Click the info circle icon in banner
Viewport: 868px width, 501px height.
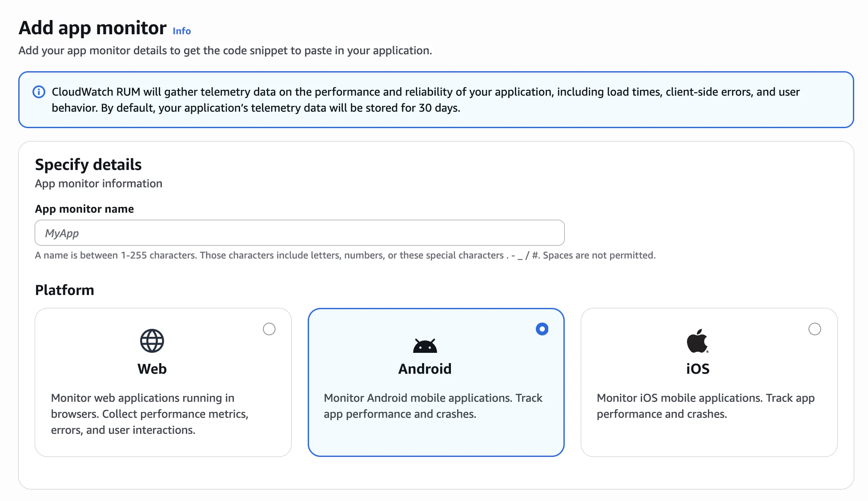[x=39, y=92]
